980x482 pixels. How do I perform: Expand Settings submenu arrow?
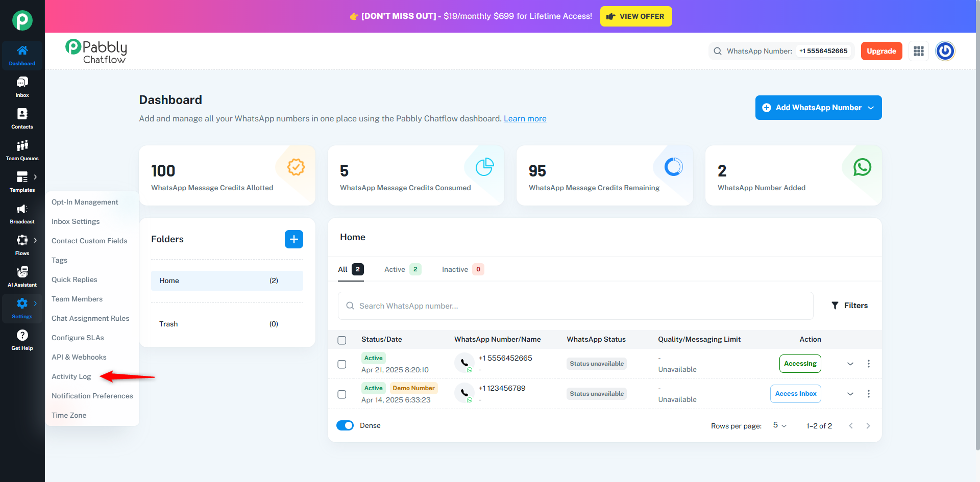(x=35, y=303)
